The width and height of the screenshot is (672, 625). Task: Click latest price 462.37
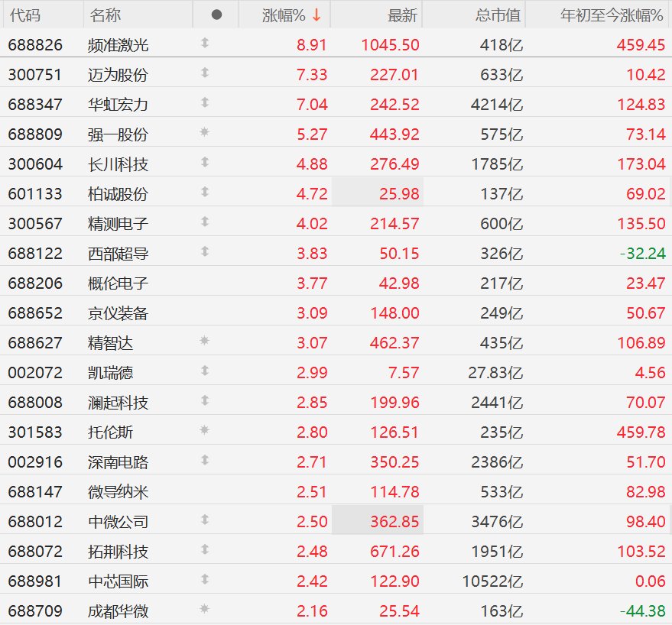394,343
